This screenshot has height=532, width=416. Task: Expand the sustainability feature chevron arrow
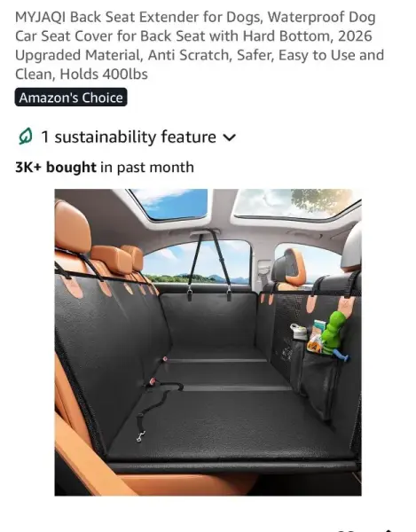[x=229, y=137]
